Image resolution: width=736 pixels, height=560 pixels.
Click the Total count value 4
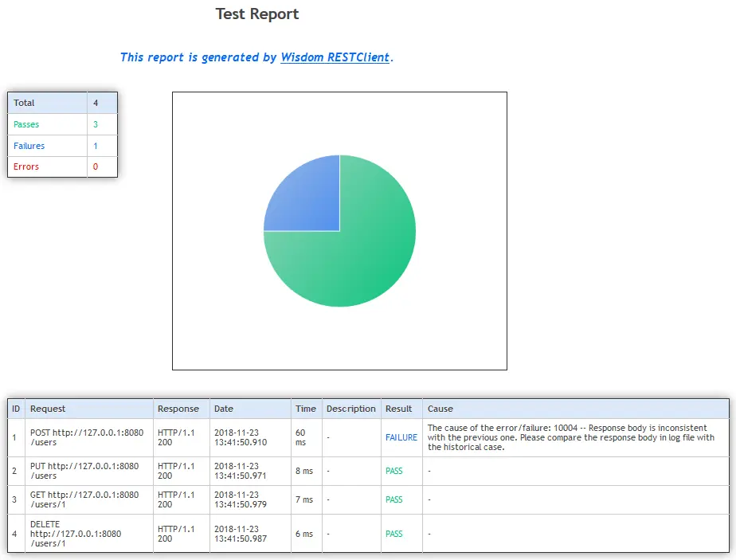point(96,103)
